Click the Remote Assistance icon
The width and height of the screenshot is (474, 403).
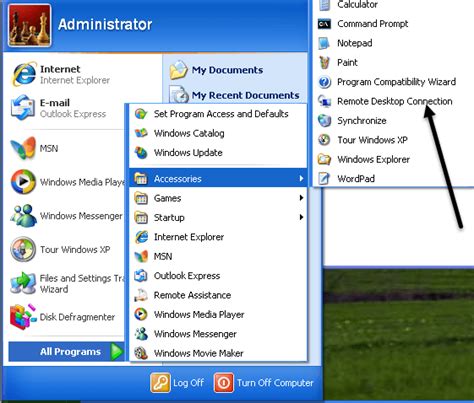[141, 295]
